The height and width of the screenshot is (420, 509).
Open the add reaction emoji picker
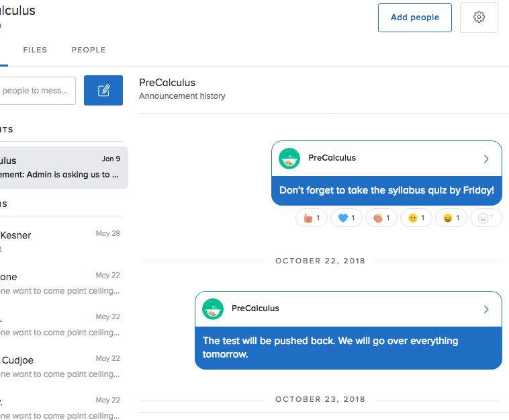click(485, 218)
